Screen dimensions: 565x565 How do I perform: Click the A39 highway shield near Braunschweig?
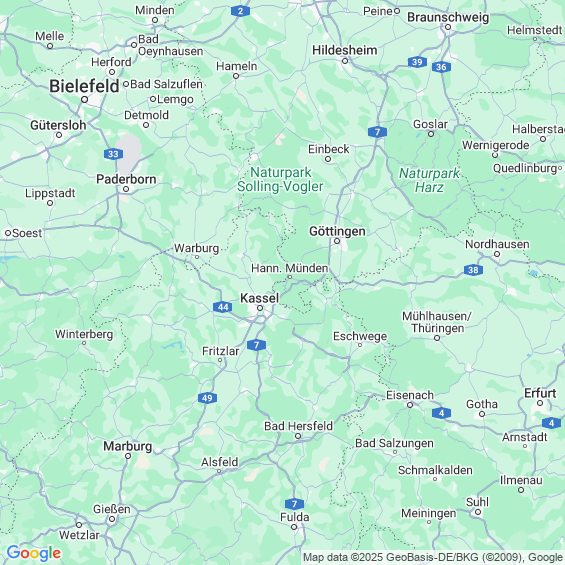tap(417, 62)
